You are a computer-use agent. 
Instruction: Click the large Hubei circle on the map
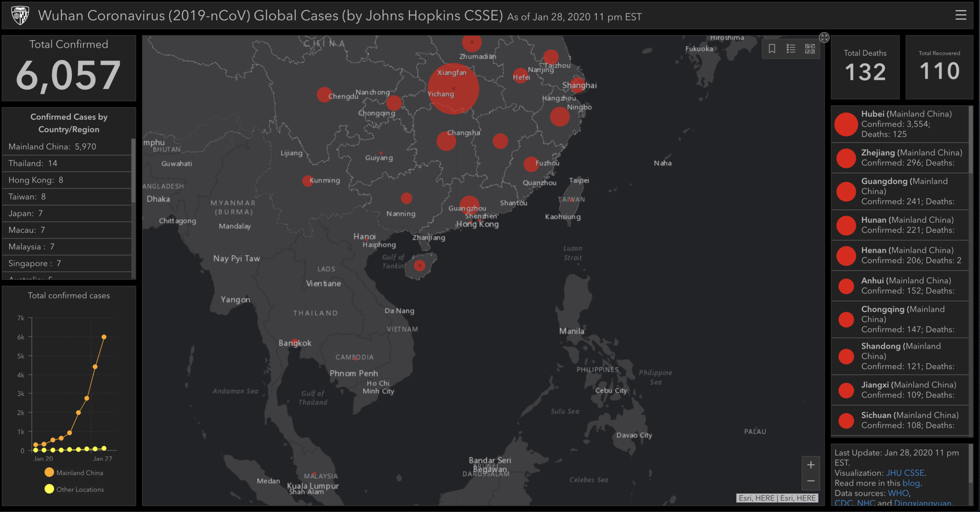(x=453, y=89)
